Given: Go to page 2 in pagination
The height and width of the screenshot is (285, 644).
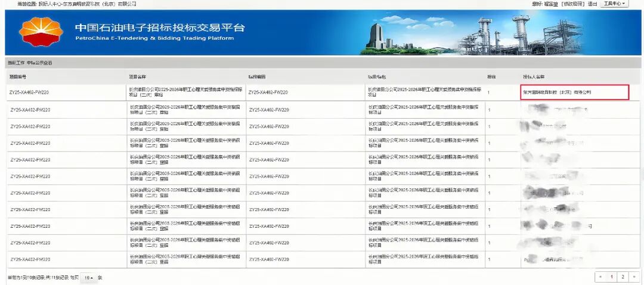Looking at the screenshot, I should coord(623,277).
